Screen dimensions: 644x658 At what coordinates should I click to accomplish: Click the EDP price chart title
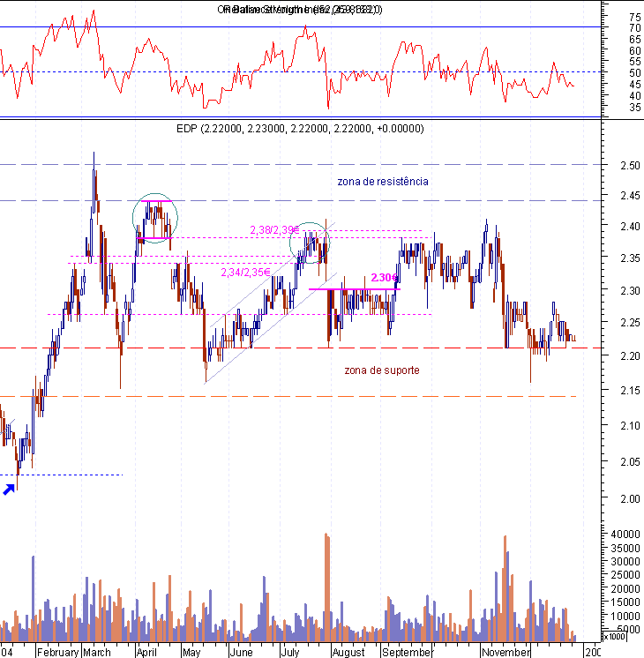tap(300, 129)
